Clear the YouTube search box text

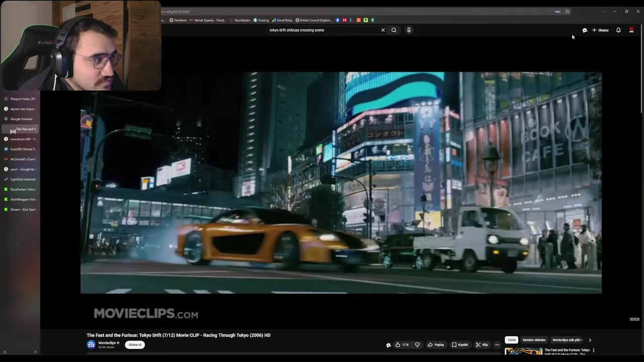tap(383, 30)
